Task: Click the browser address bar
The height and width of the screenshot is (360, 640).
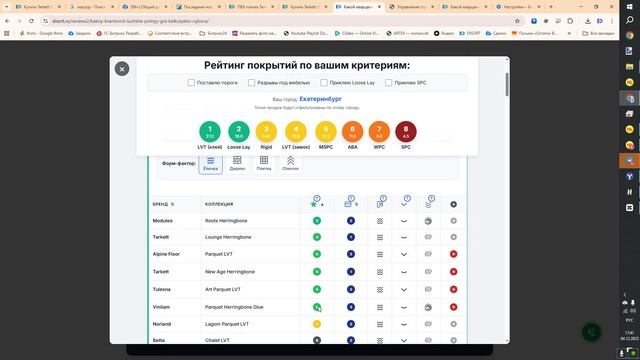Action: point(278,21)
